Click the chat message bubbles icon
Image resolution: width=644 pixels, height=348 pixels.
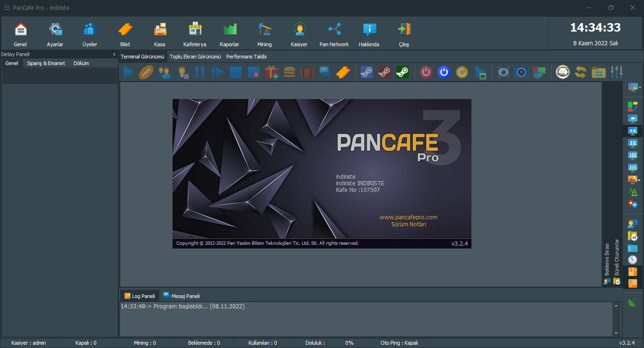(325, 72)
